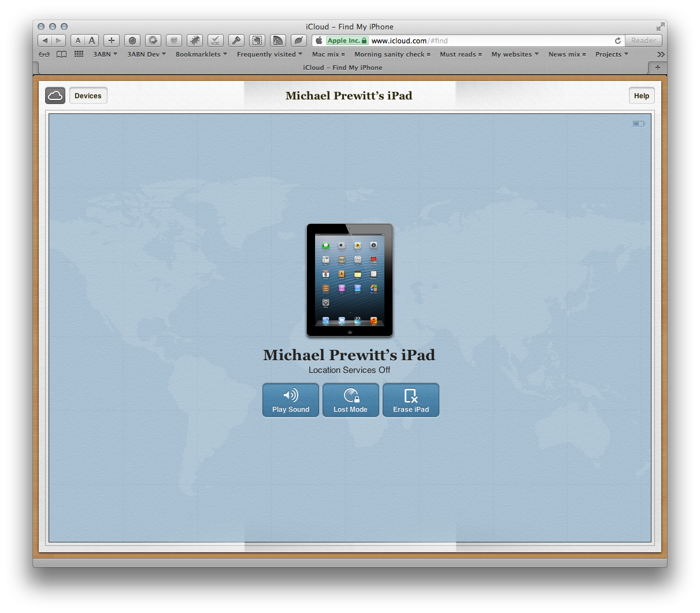700x613 pixels.
Task: Expand the Frequently visited folder
Action: (269, 54)
